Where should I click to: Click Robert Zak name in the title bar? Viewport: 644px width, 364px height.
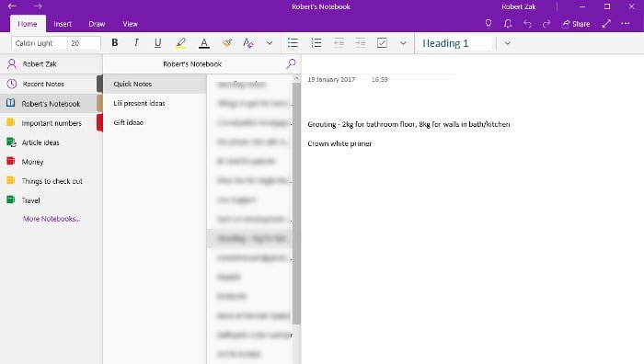click(519, 6)
